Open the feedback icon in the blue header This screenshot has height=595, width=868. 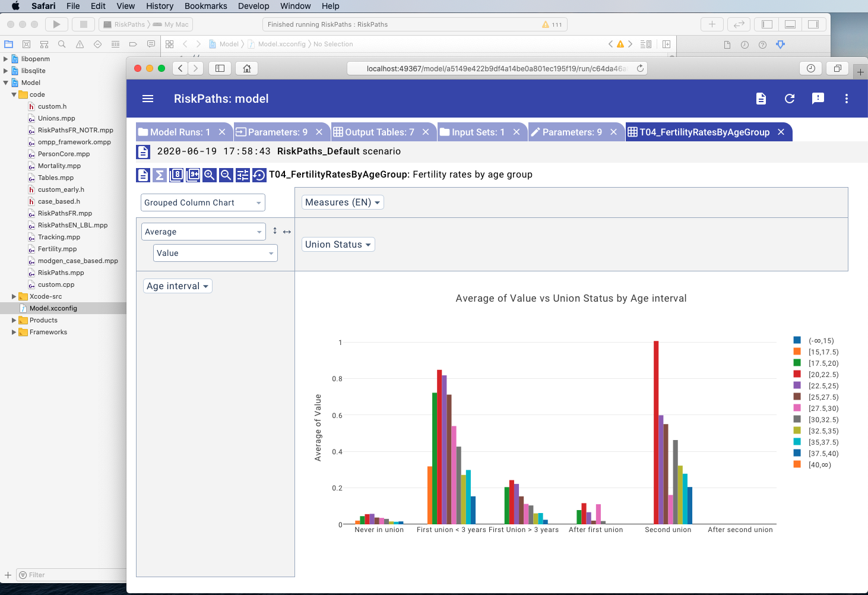pyautogui.click(x=818, y=99)
